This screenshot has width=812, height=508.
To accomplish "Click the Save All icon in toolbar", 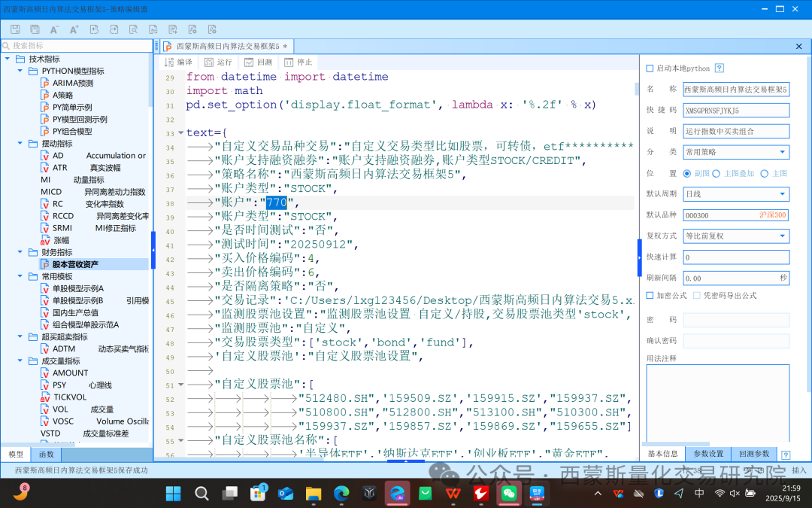I will (x=35, y=29).
